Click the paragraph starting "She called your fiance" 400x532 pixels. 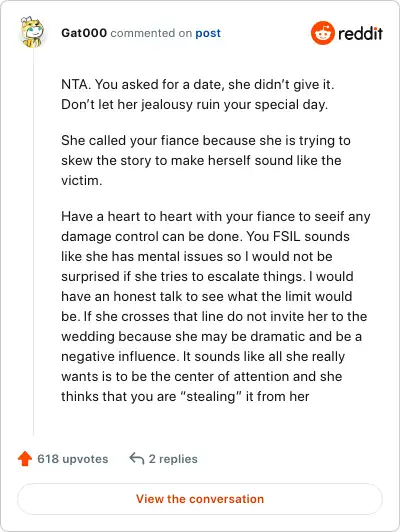[x=206, y=160]
